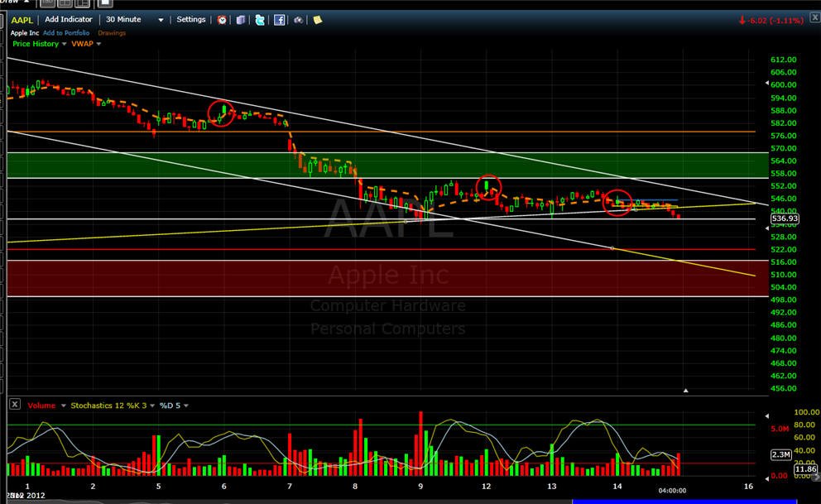
Task: Click the Add to Portfolio link
Action: click(66, 32)
